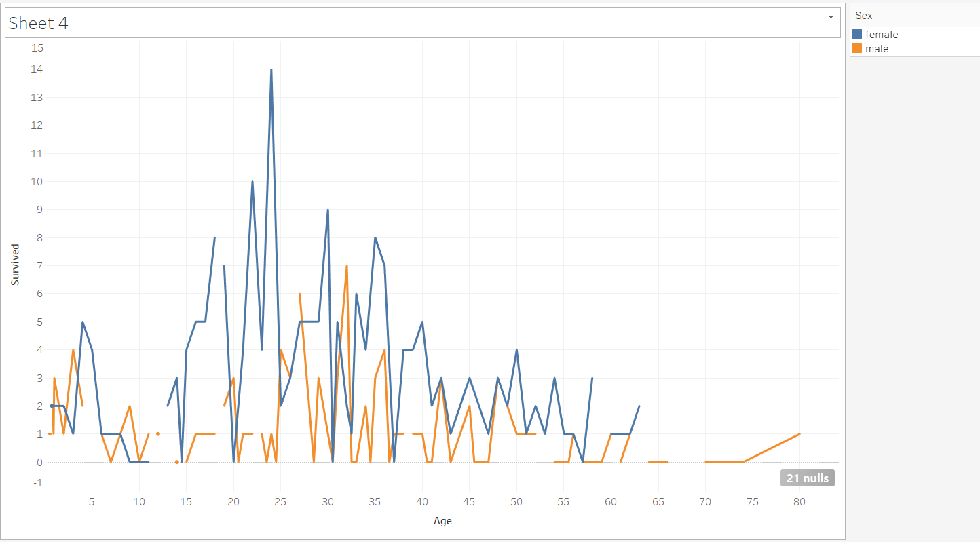Click the blue peak at age 24
Viewport: 980px width, 542px height.
click(x=271, y=69)
